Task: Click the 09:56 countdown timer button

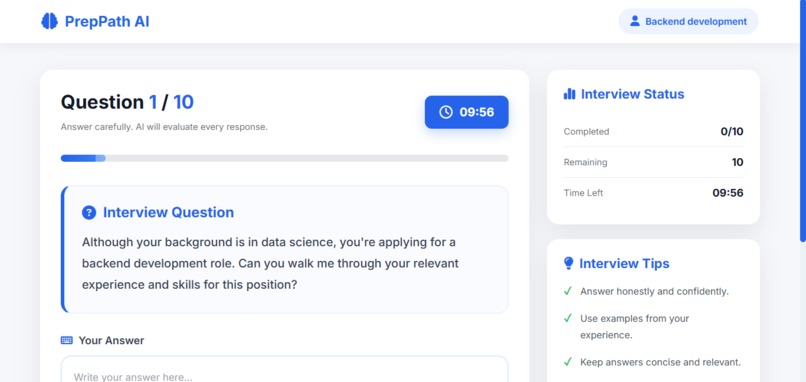Action: 466,112
